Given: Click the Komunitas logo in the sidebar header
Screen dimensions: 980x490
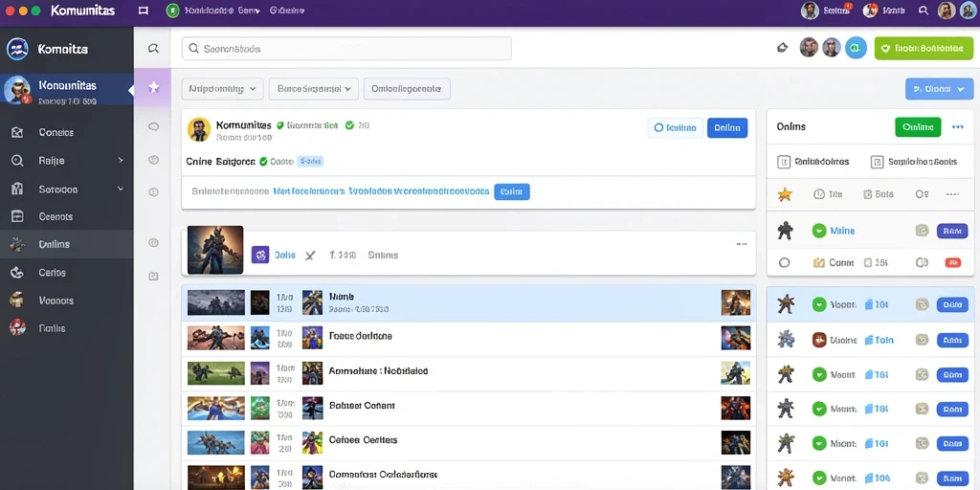Looking at the screenshot, I should tap(17, 49).
